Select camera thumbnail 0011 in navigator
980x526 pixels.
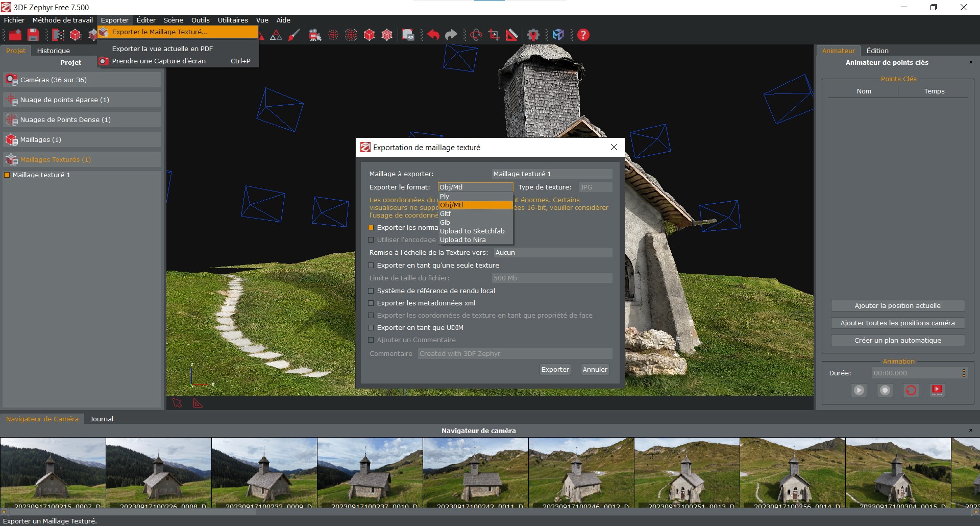point(476,472)
